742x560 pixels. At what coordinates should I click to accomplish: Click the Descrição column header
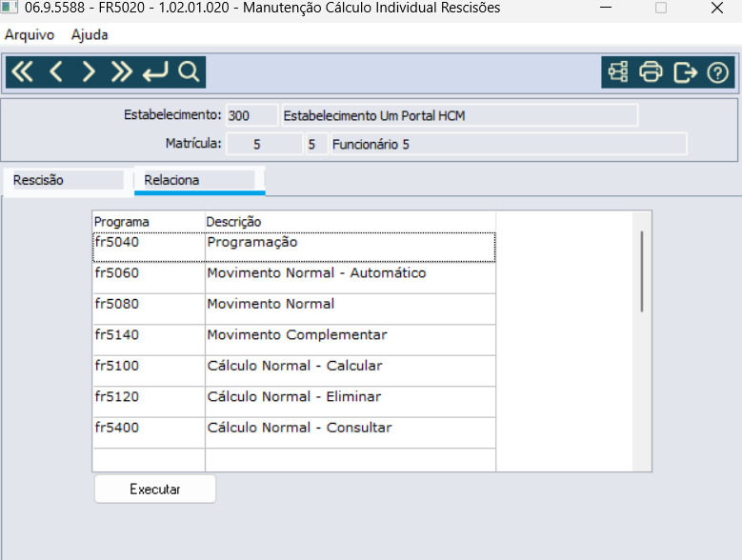[351, 222]
